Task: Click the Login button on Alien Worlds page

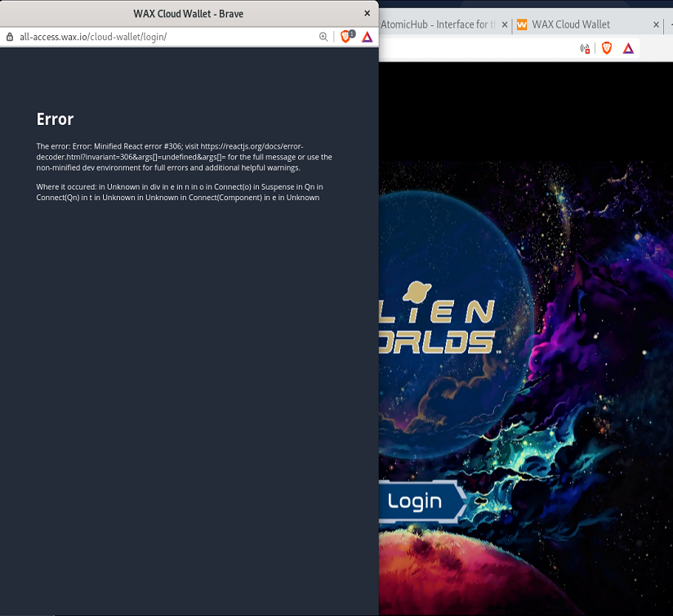Action: 422,502
